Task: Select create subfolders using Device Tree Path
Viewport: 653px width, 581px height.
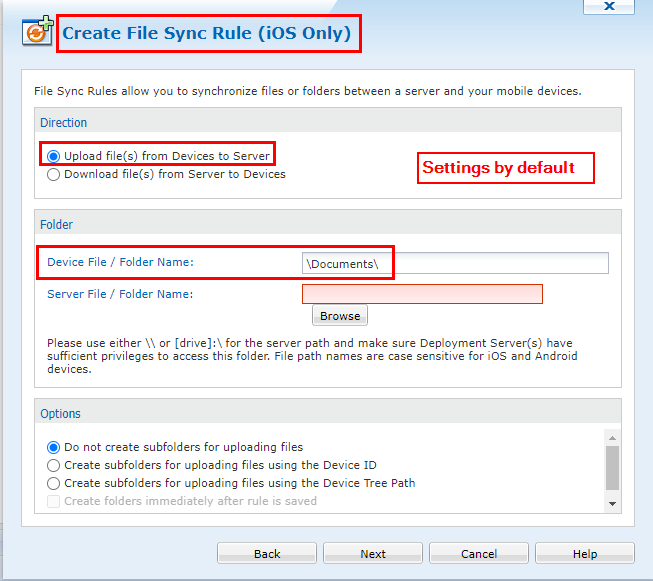Action: (54, 483)
